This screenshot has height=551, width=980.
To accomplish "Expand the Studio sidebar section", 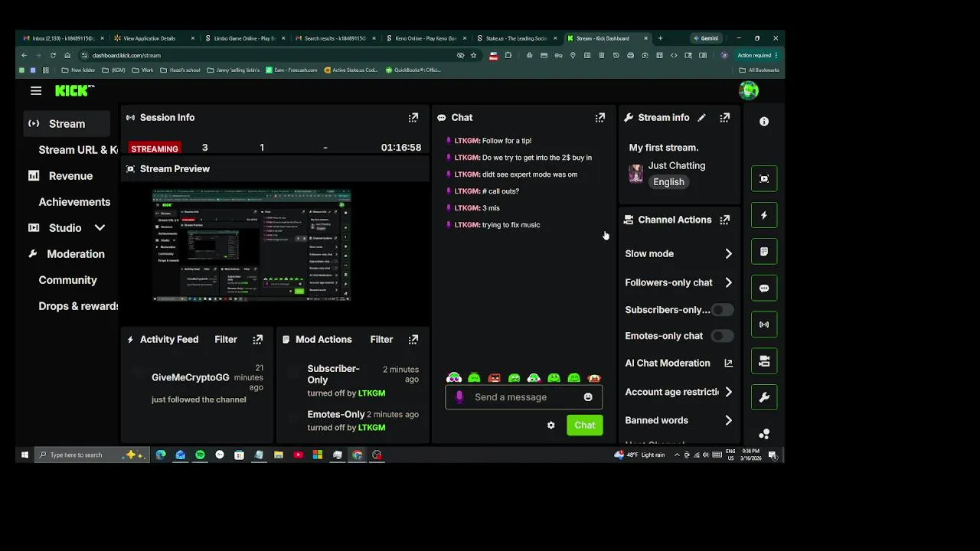I will pos(100,228).
